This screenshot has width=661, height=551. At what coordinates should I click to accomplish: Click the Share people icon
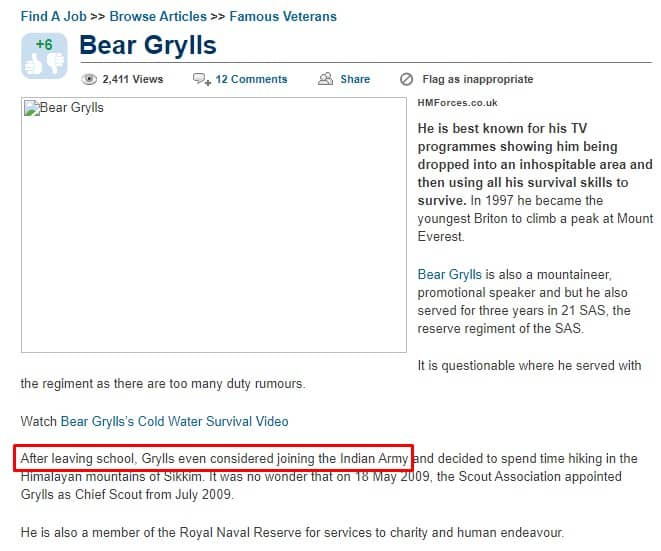[325, 79]
